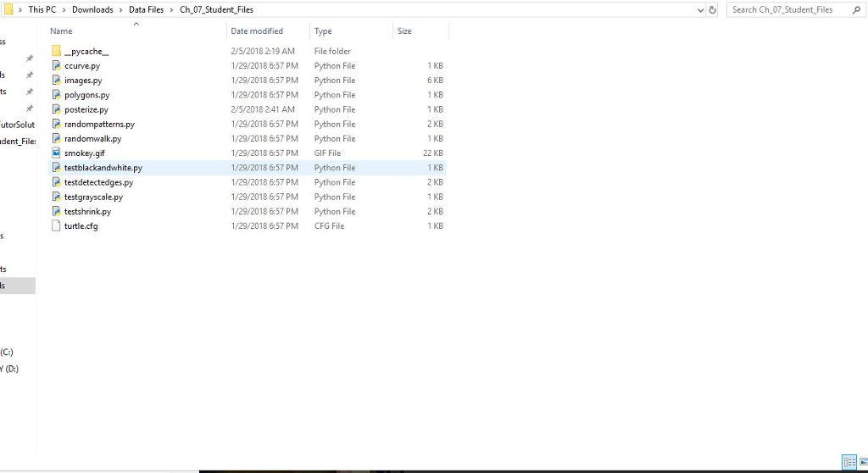The image size is (868, 473).
Task: Select the polygons.py file icon
Action: (56, 95)
